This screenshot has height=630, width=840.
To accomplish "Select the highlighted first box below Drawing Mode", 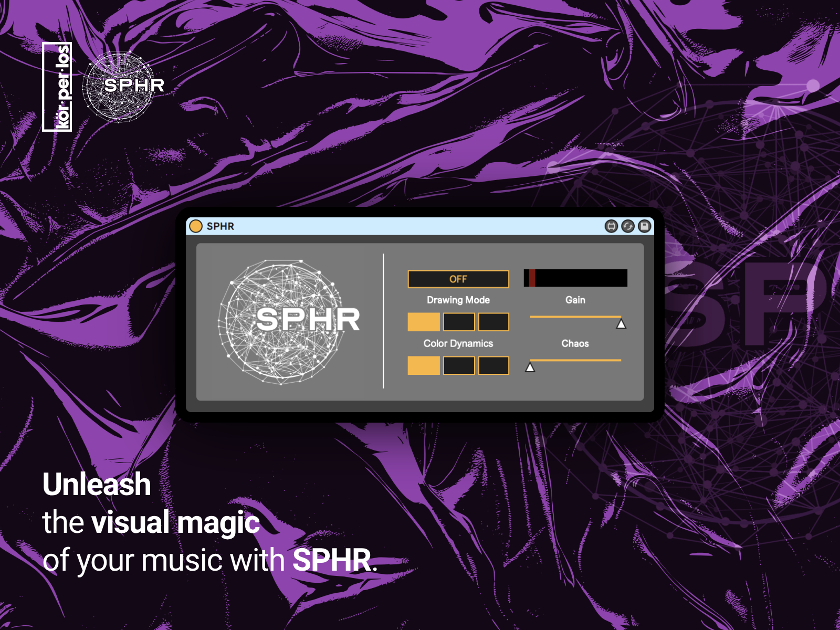I will tap(424, 322).
